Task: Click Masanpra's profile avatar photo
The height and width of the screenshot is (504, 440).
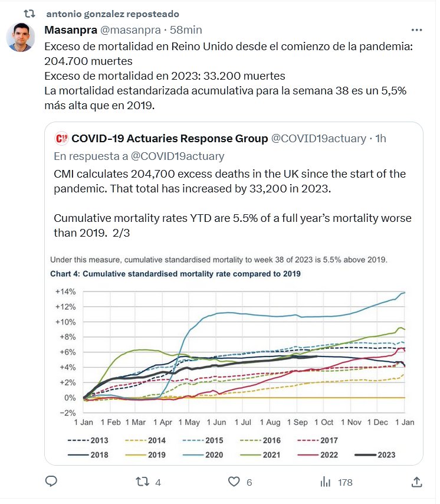Action: [x=20, y=37]
